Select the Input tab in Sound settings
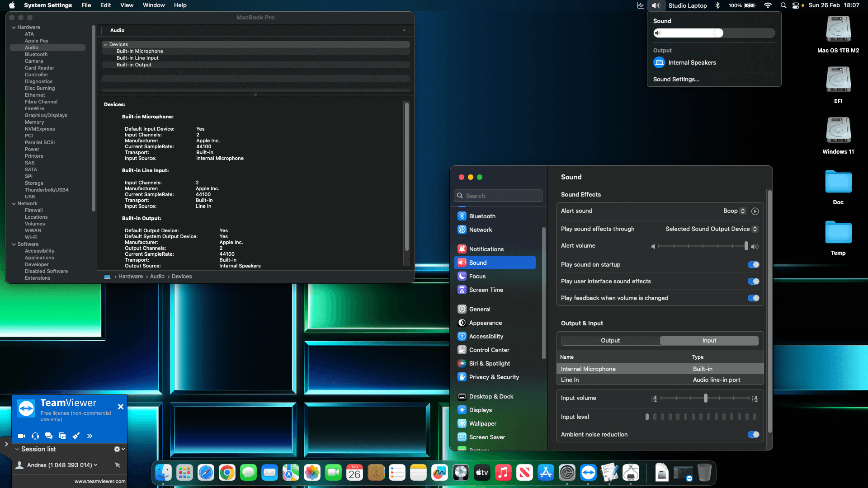This screenshot has width=868, height=488. click(x=709, y=341)
